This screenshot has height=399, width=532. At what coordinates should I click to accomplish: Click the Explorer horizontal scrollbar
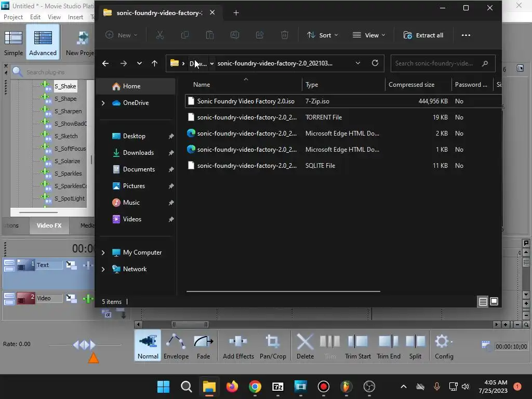pyautogui.click(x=283, y=291)
